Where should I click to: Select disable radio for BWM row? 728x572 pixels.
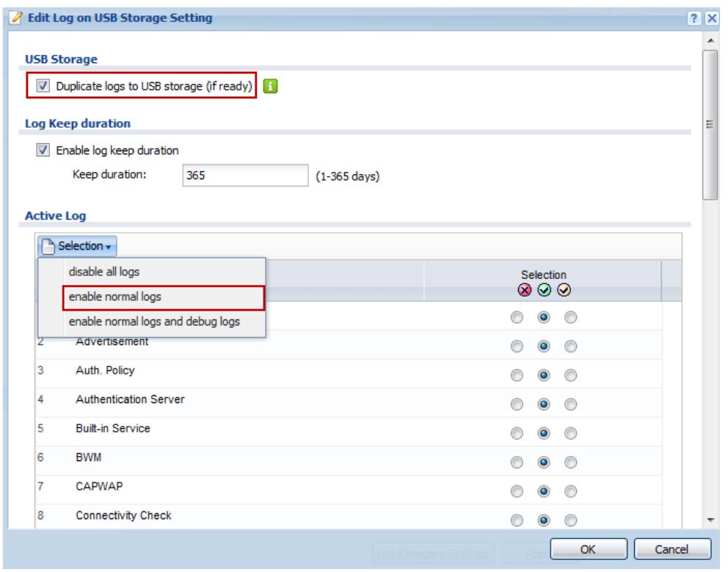click(517, 463)
